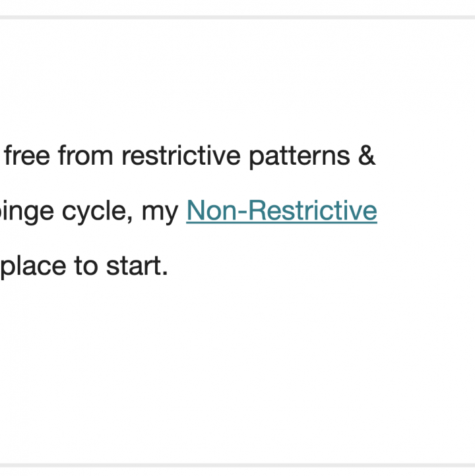Click the word "start." ending the paragraph
The height and width of the screenshot is (476, 475).
[137, 266]
